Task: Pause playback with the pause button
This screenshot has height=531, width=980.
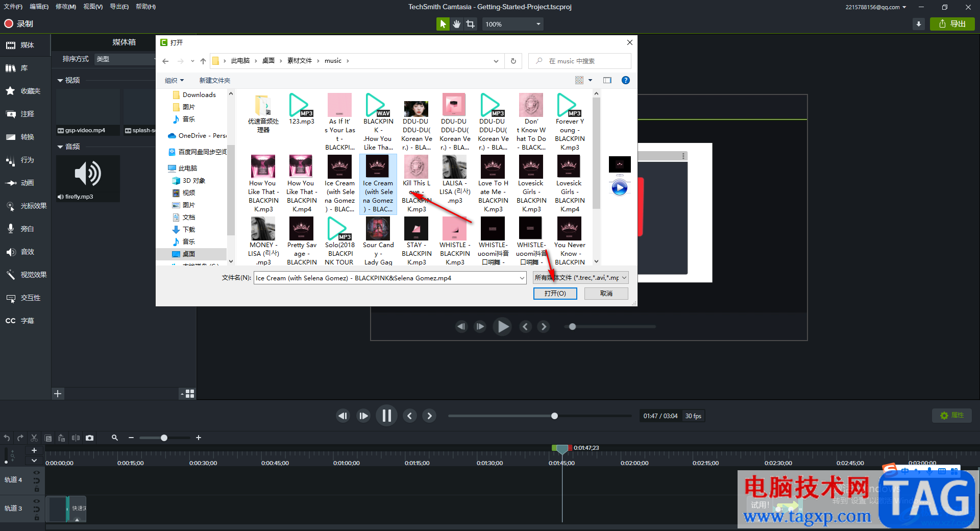Action: (x=386, y=416)
